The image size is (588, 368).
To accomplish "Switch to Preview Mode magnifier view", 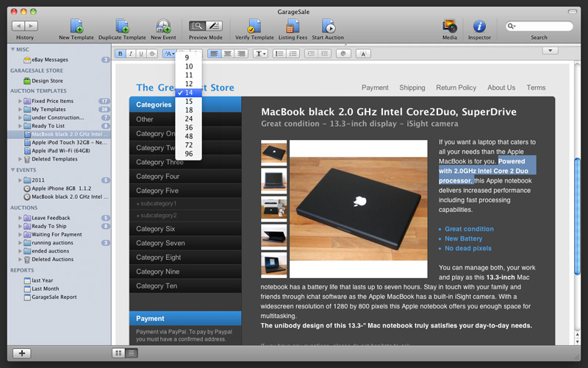I will pyautogui.click(x=197, y=26).
